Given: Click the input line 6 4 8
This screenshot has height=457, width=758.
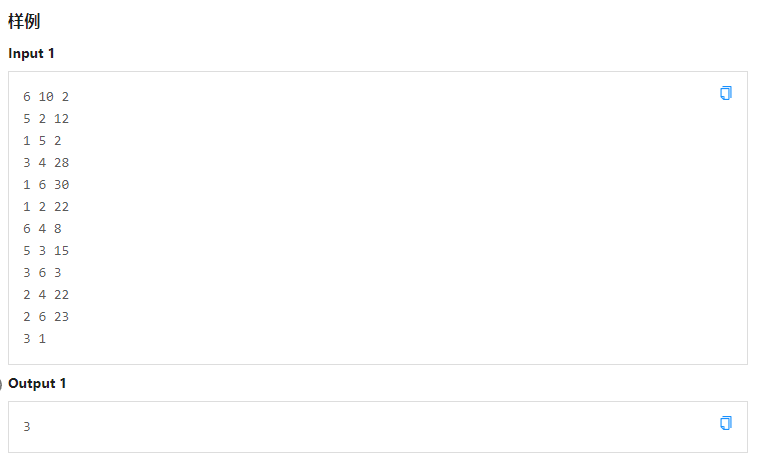Looking at the screenshot, I should tap(42, 229).
